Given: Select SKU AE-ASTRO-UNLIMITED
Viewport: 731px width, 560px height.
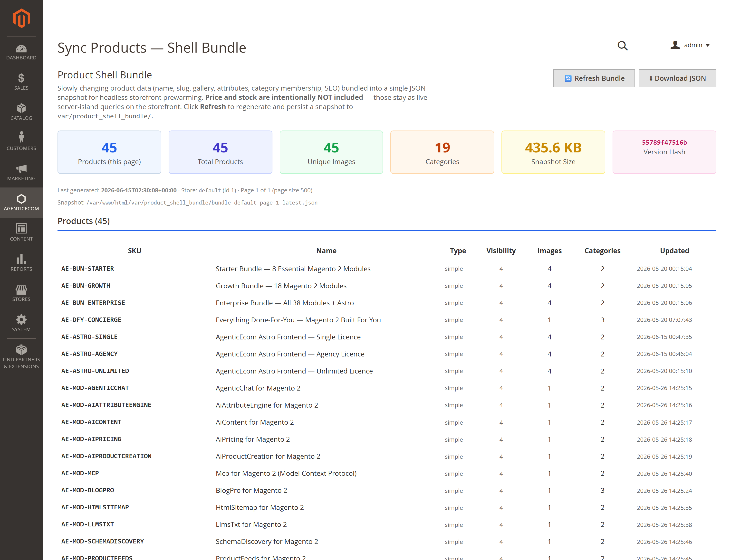Looking at the screenshot, I should coord(95,371).
